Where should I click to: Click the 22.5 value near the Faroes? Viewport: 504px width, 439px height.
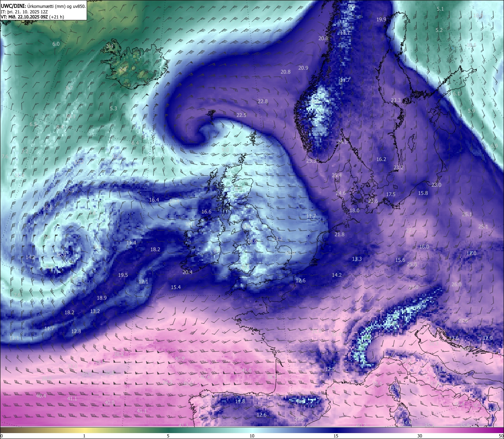[x=241, y=115]
